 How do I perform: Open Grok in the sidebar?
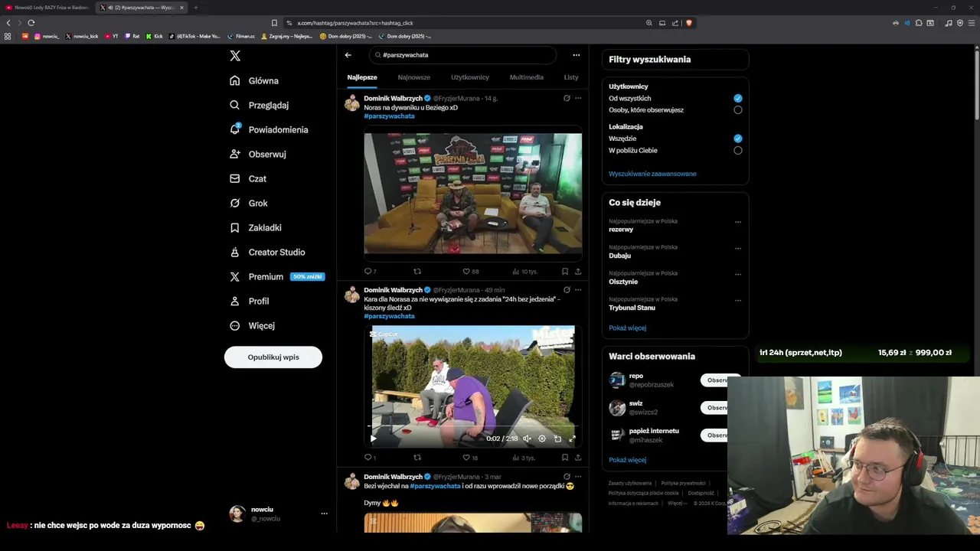(x=249, y=203)
